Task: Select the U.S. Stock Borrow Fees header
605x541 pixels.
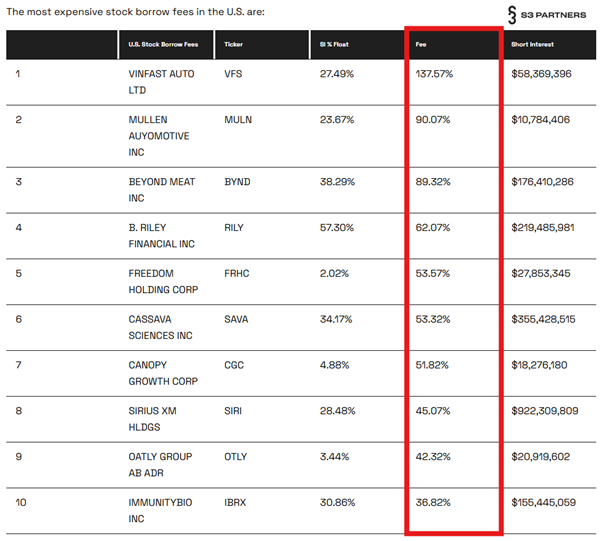Action: coord(160,45)
